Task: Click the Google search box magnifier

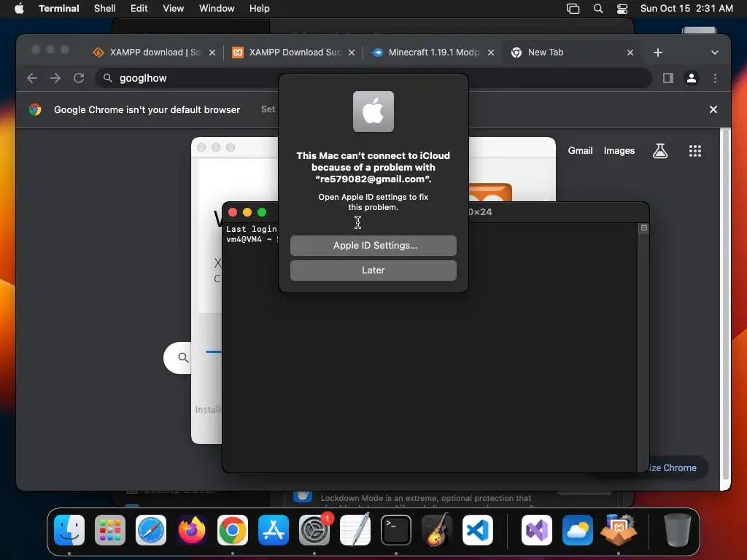Action: 183,357
